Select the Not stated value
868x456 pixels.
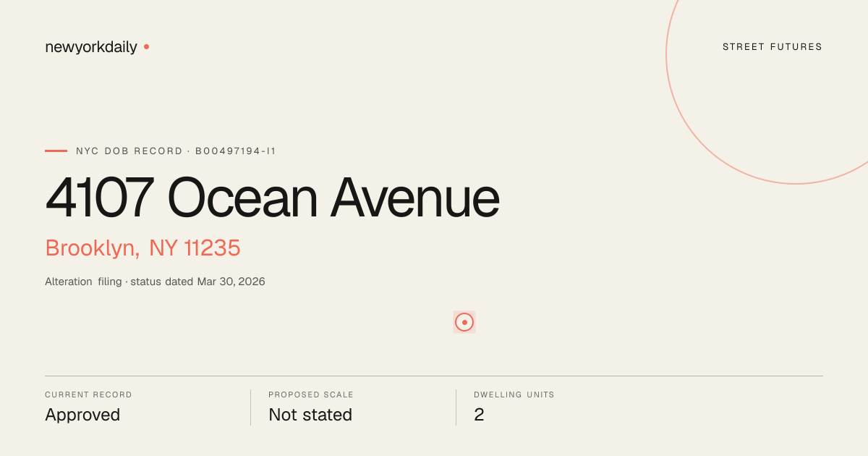click(310, 415)
